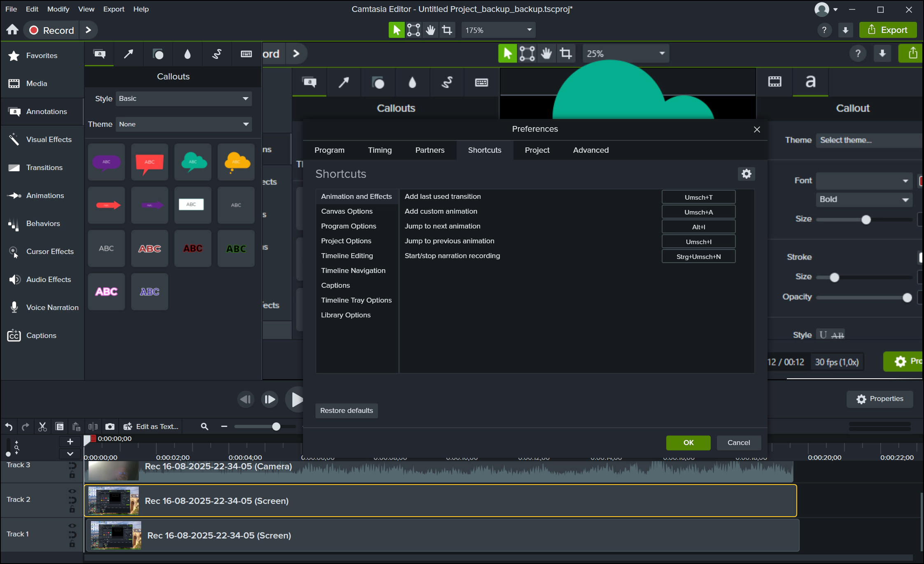Screen dimensions: 924x564
Task: Switch to arrows and lines annotation tab
Action: 128,54
